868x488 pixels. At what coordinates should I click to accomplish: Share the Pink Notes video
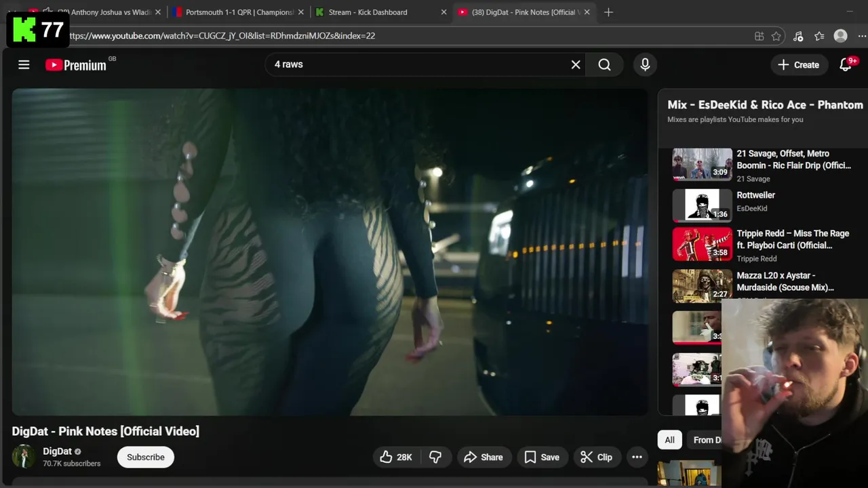pyautogui.click(x=483, y=457)
